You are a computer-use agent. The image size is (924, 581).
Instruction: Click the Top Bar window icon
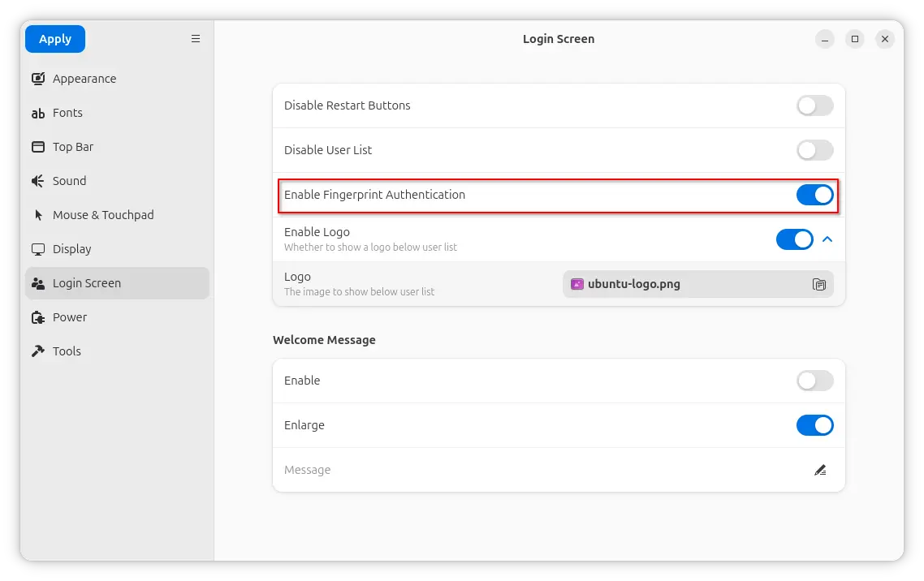point(38,147)
